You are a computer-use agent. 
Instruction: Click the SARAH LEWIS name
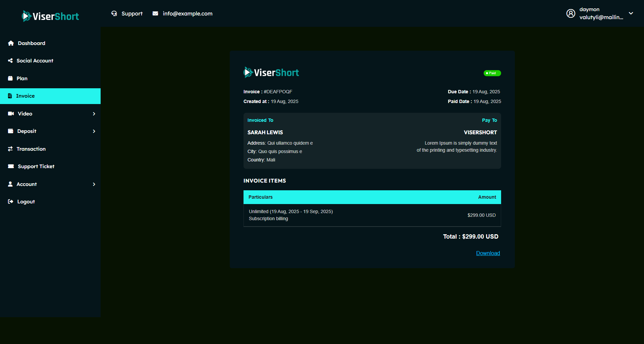[x=265, y=132]
